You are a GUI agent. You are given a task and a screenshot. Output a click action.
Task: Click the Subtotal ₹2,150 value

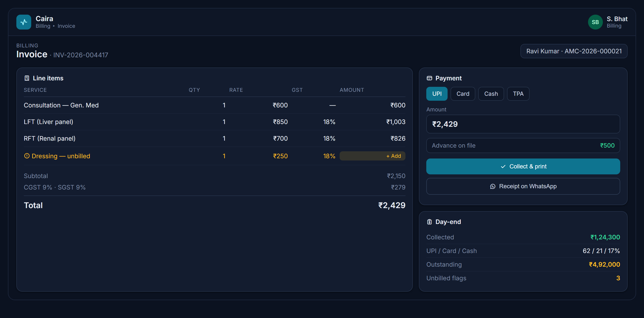396,176
